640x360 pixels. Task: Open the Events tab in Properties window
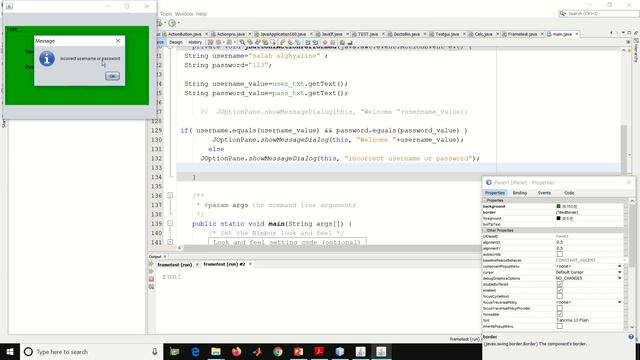[544, 193]
